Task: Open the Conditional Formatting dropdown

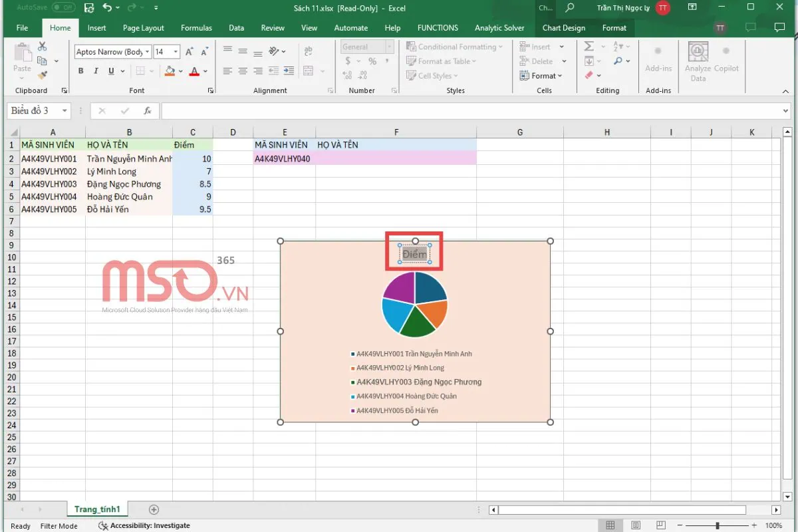Action: pyautogui.click(x=455, y=46)
